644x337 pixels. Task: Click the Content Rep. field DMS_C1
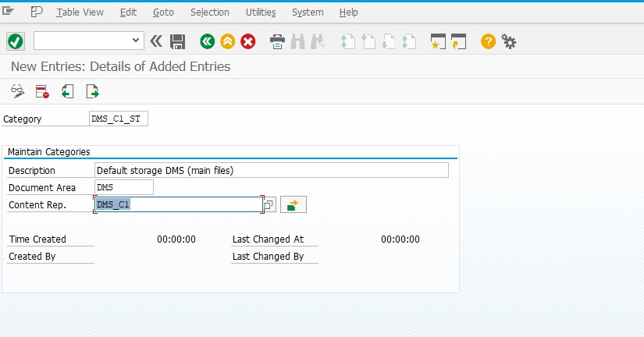click(179, 204)
